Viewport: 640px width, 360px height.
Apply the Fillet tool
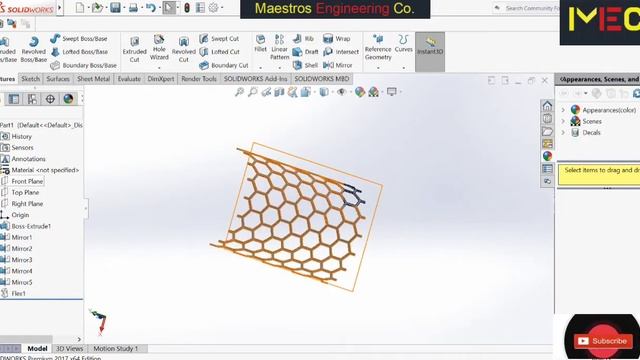tap(260, 44)
